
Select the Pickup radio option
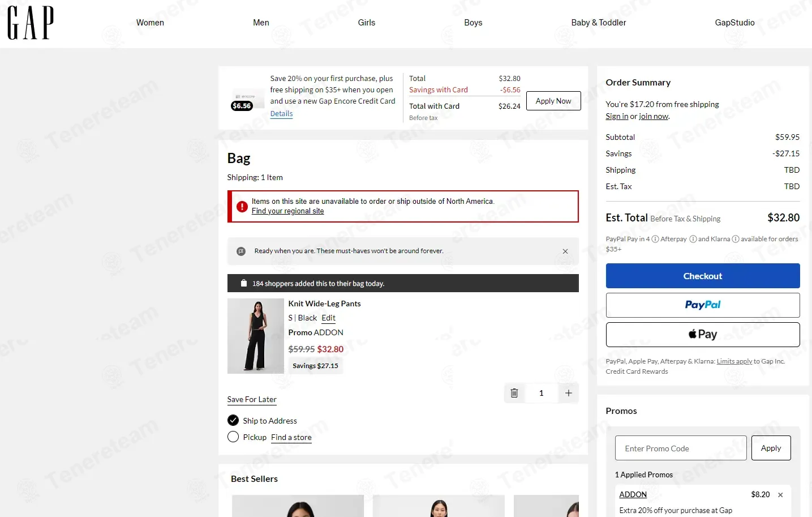pyautogui.click(x=233, y=437)
